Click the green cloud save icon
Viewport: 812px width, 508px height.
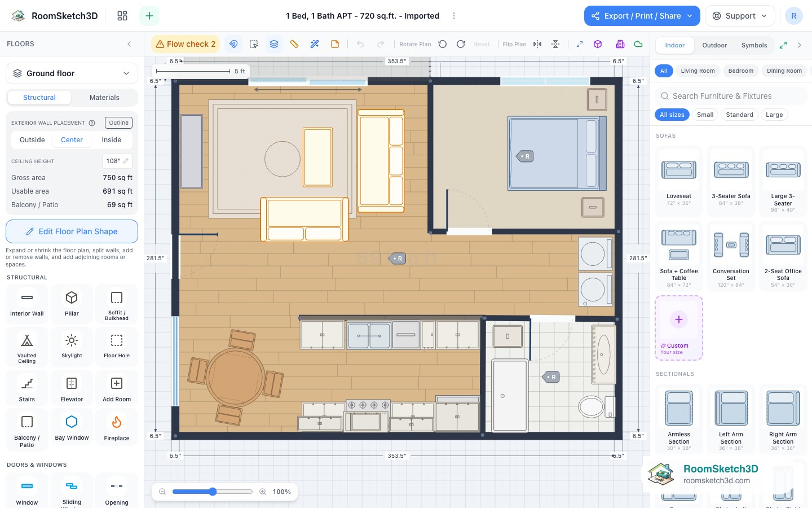pos(638,44)
